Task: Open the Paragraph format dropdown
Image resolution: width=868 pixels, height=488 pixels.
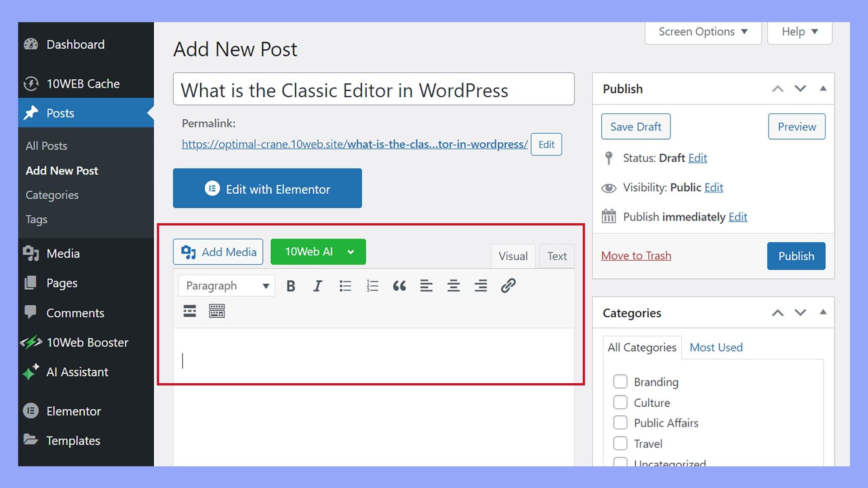Action: [x=226, y=286]
